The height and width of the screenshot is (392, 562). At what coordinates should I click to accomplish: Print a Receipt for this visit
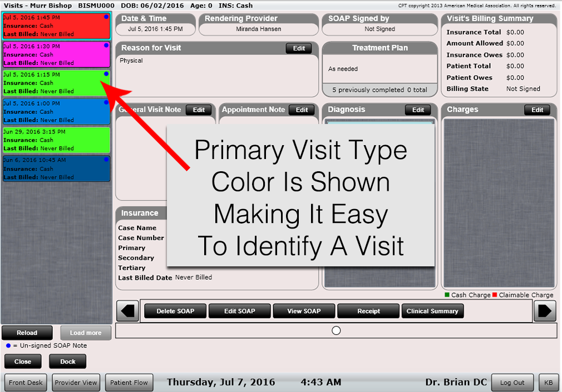point(368,311)
